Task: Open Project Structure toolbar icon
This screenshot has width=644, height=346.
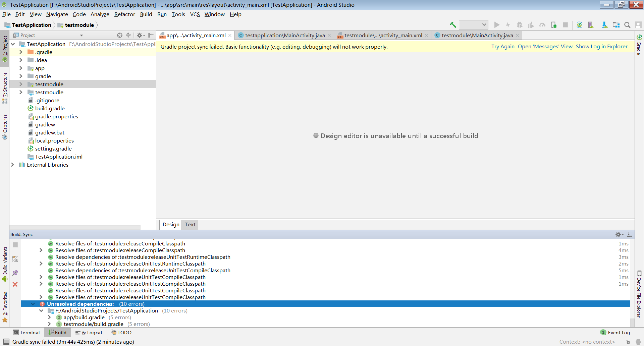Action: point(616,25)
